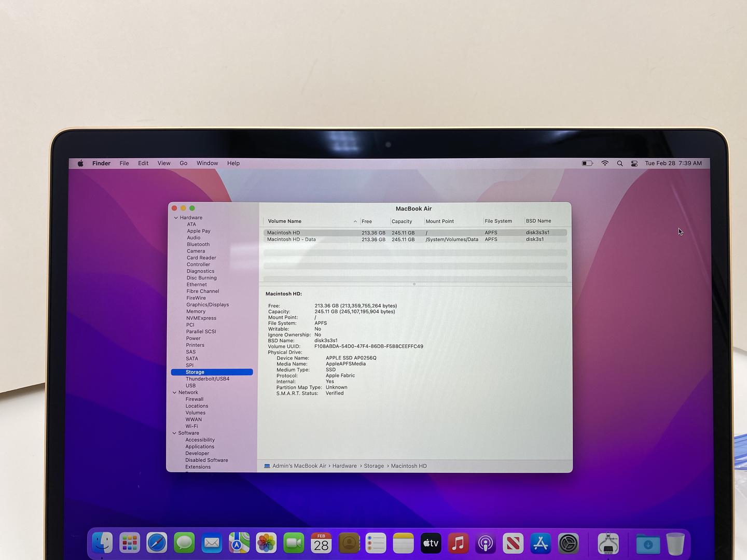Open the Window menu
The image size is (747, 560).
(x=207, y=163)
